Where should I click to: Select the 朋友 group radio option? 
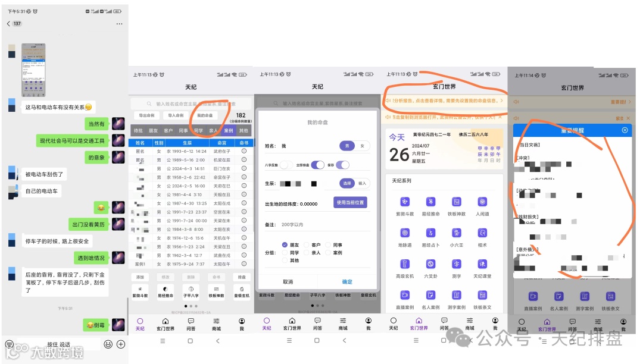[x=285, y=245]
